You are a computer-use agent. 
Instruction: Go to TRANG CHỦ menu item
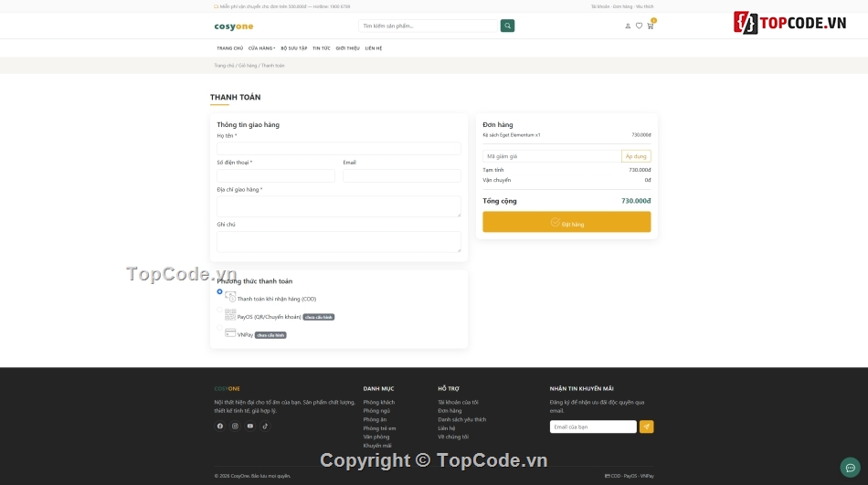point(229,48)
